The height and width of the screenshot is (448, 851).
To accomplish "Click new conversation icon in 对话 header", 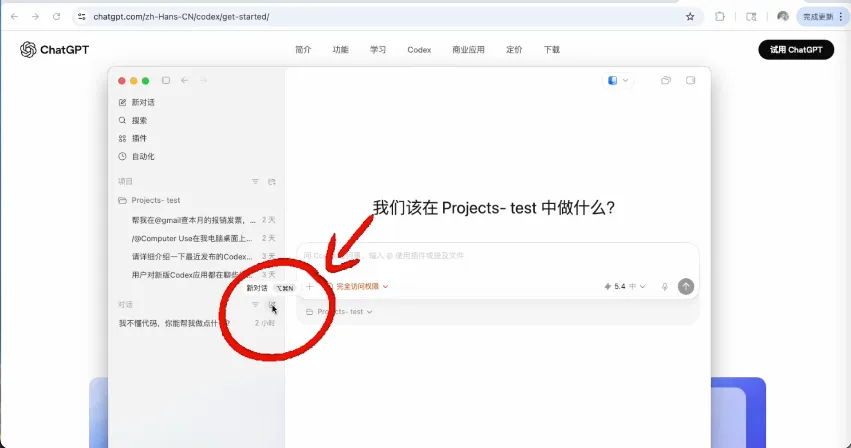I will click(x=272, y=305).
